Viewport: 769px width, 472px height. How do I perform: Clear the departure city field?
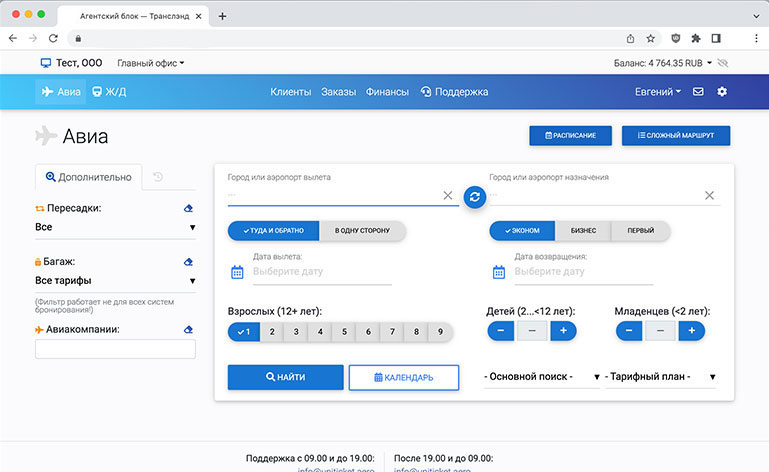pos(448,196)
